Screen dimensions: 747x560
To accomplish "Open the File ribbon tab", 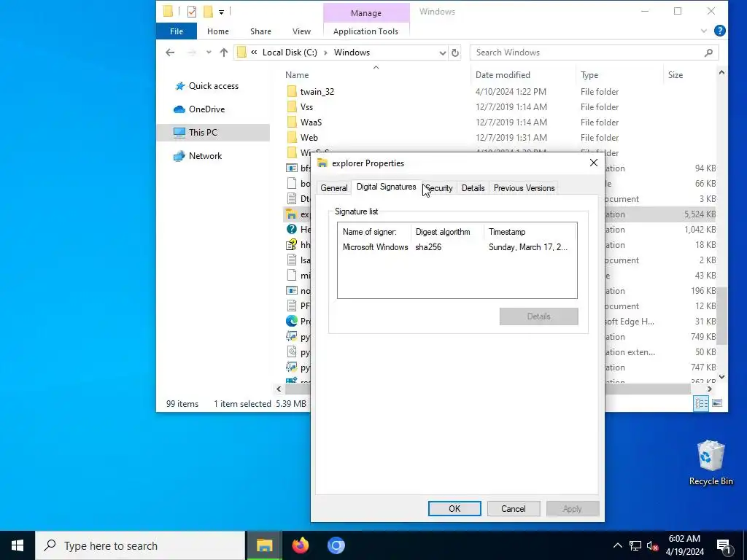I will point(177,31).
